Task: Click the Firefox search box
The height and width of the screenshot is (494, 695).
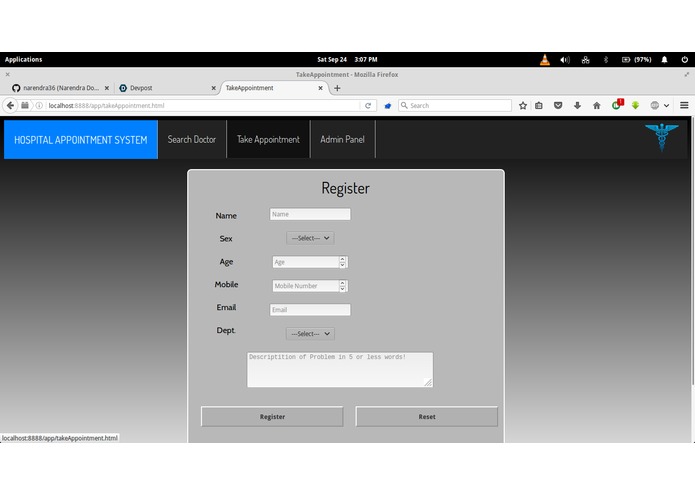Action: tap(455, 105)
